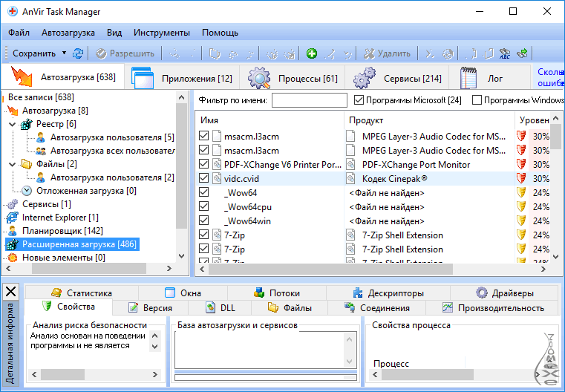Click the Фильтр по имени input field
Viewport: 565px width, 392px height.
click(309, 100)
